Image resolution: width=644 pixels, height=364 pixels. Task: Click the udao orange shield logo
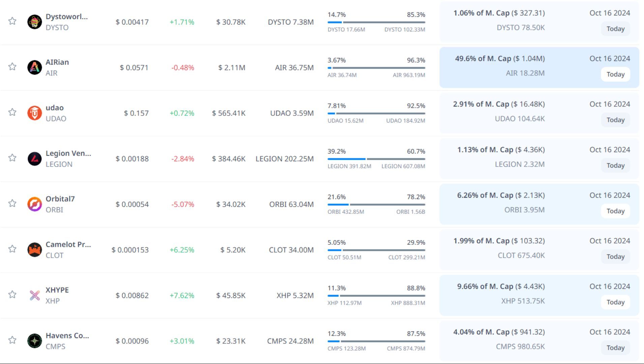point(34,113)
